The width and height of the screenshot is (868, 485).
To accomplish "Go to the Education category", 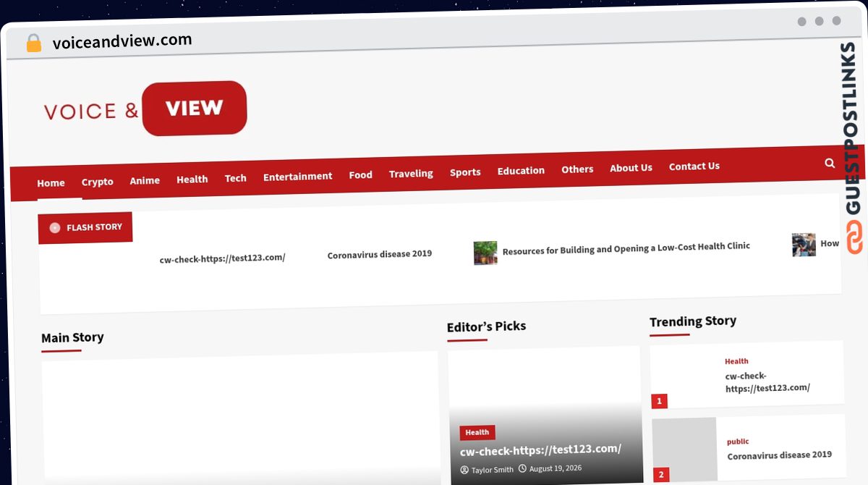I will pos(521,171).
